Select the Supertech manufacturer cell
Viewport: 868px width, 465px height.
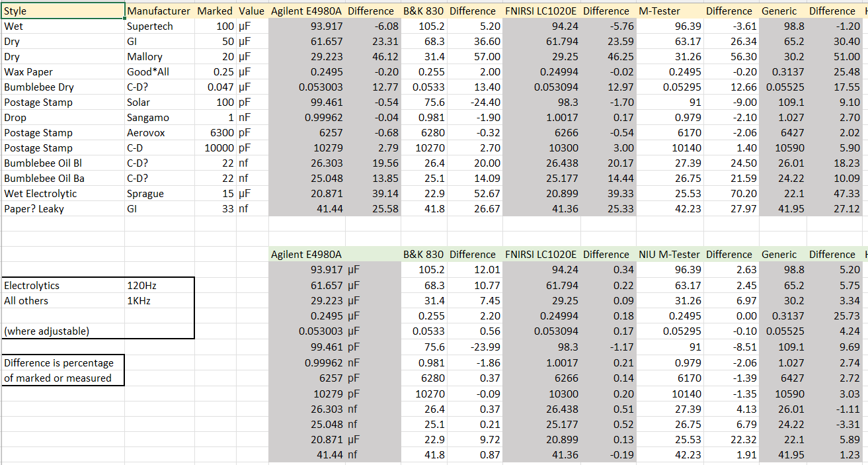[x=159, y=26]
